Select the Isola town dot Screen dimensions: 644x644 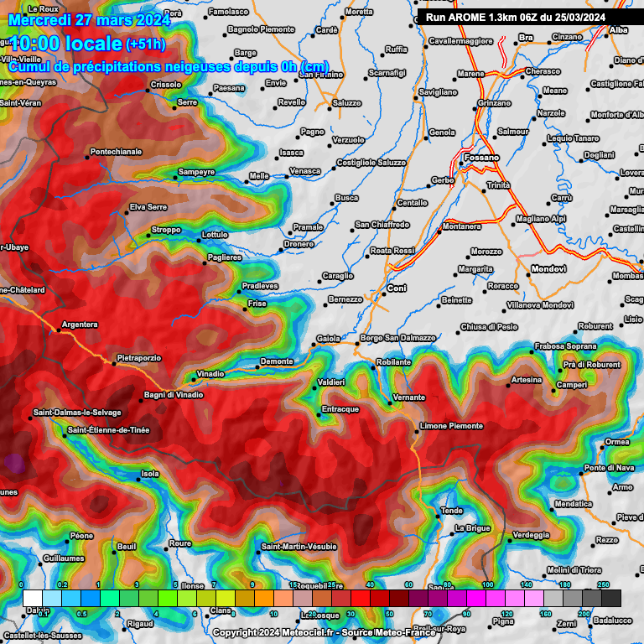click(138, 480)
